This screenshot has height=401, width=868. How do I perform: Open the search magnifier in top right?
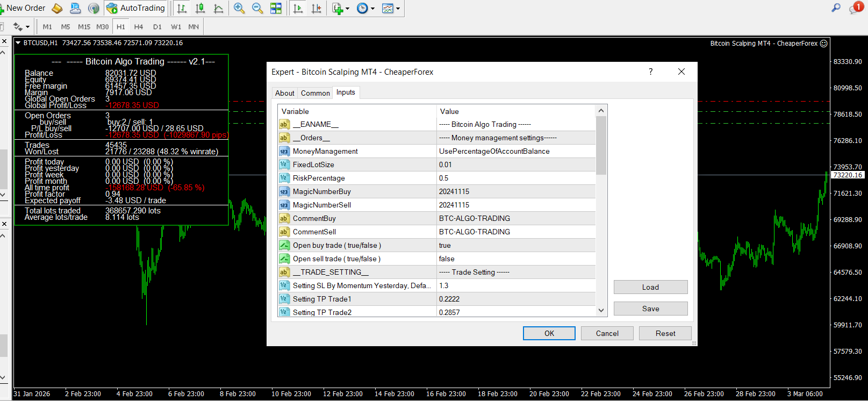pyautogui.click(x=836, y=8)
